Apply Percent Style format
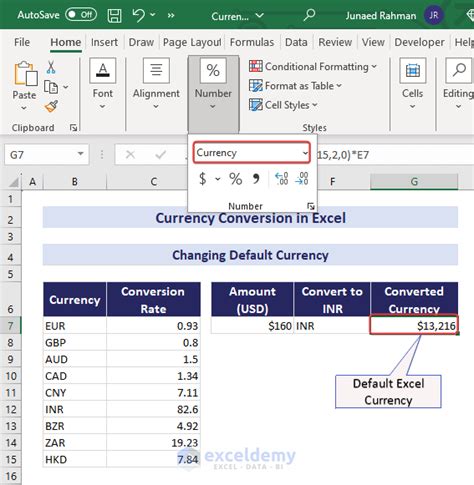474x485 pixels. [236, 179]
